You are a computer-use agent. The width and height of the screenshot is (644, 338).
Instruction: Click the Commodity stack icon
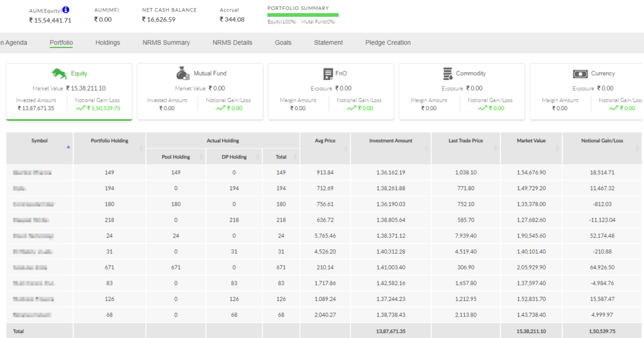[x=447, y=74]
